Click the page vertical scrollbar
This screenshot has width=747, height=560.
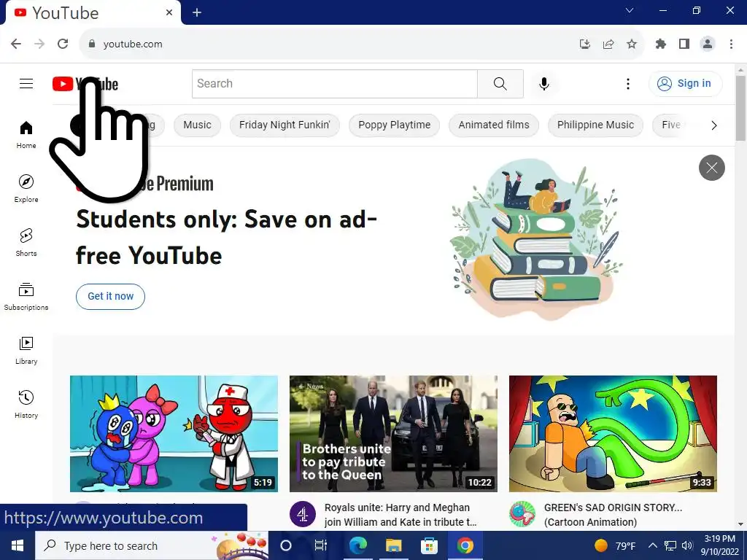click(x=740, y=108)
